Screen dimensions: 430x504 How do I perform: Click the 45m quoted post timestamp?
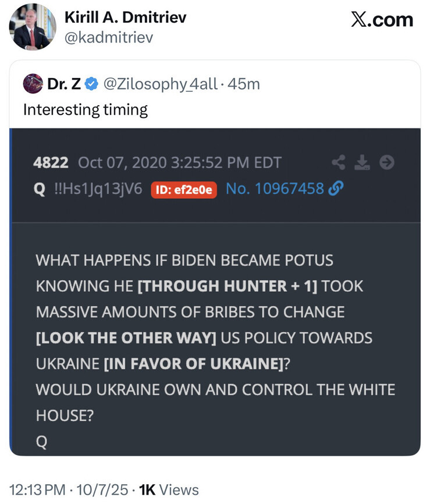coord(244,84)
